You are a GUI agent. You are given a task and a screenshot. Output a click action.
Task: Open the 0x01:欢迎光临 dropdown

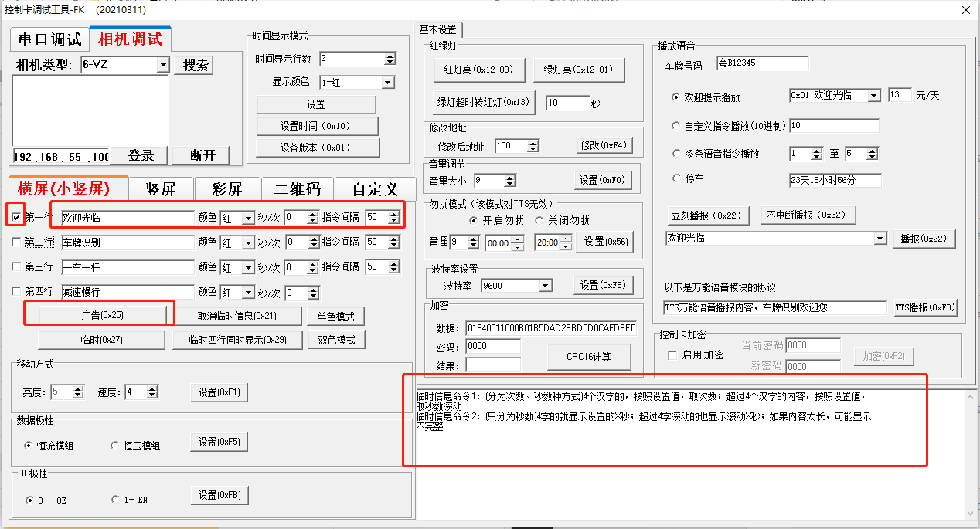pyautogui.click(x=874, y=96)
